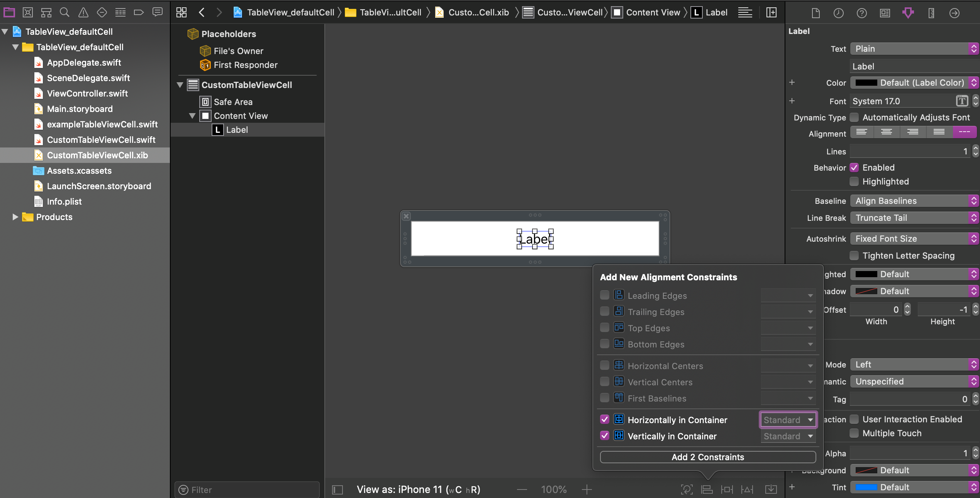Image resolution: width=980 pixels, height=498 pixels.
Task: Open the Quick Help inspector
Action: pos(861,13)
